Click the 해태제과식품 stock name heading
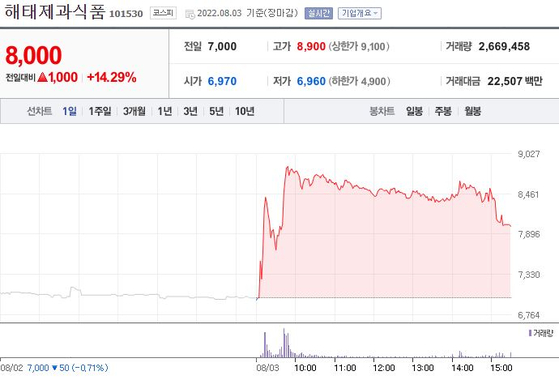Screen dimensions: 559x384 tap(55, 12)
